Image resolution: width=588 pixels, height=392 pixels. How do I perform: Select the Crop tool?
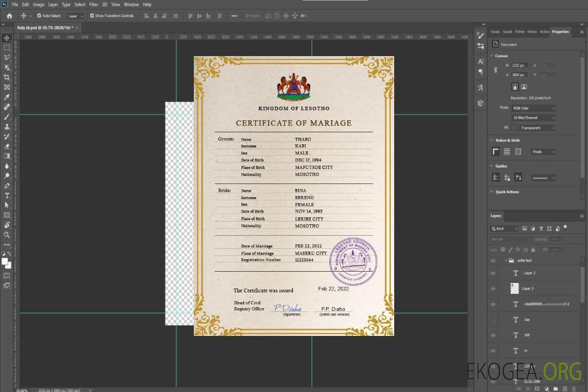click(x=7, y=77)
